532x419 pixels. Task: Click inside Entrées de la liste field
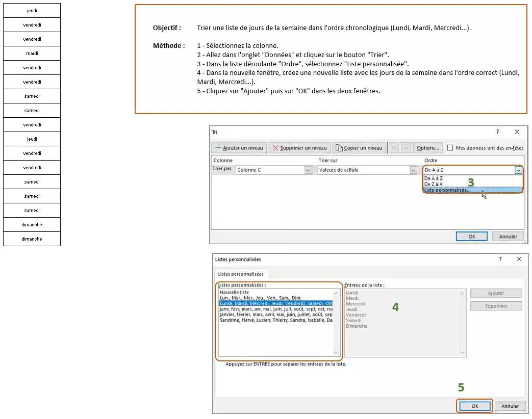405,323
